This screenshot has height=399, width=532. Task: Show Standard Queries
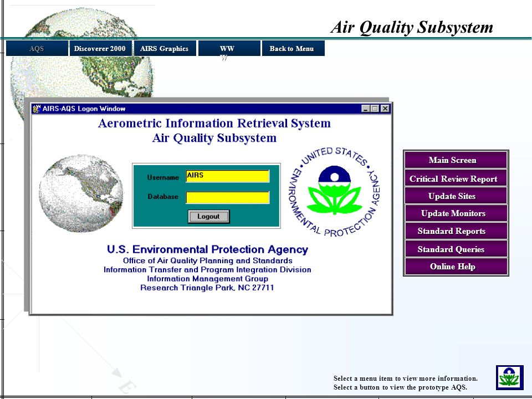tap(456, 249)
